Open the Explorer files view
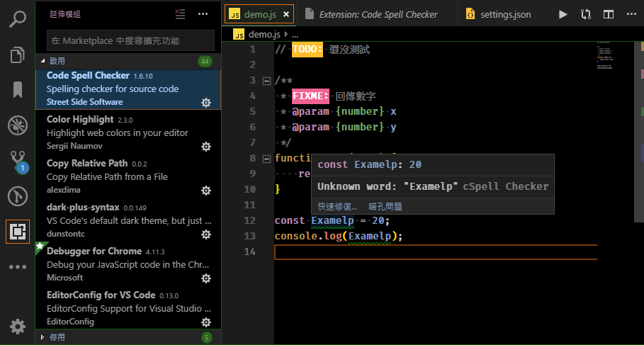 pyautogui.click(x=18, y=55)
